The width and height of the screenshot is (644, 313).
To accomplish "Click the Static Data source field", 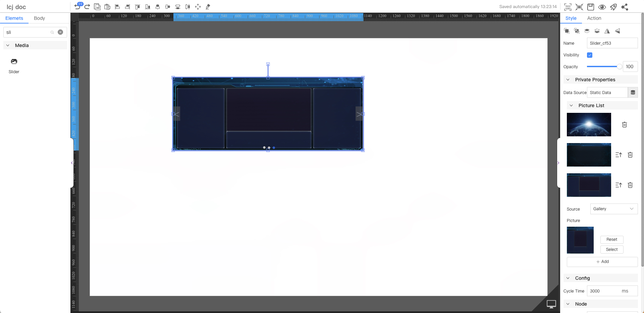I will (607, 92).
